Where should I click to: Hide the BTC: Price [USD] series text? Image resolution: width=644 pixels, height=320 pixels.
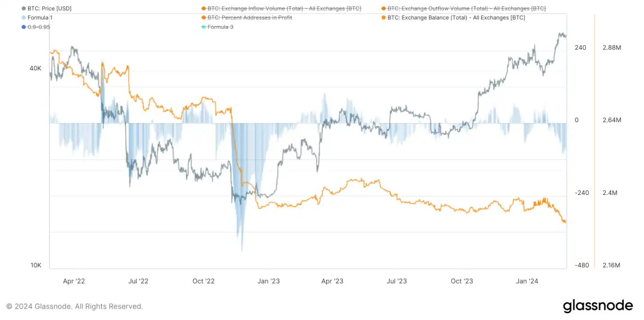(50, 9)
